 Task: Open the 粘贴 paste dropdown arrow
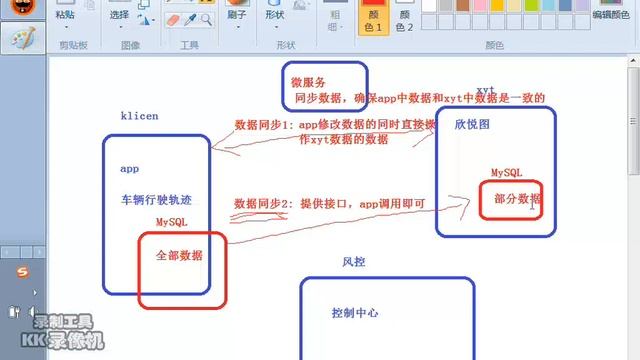click(x=66, y=27)
